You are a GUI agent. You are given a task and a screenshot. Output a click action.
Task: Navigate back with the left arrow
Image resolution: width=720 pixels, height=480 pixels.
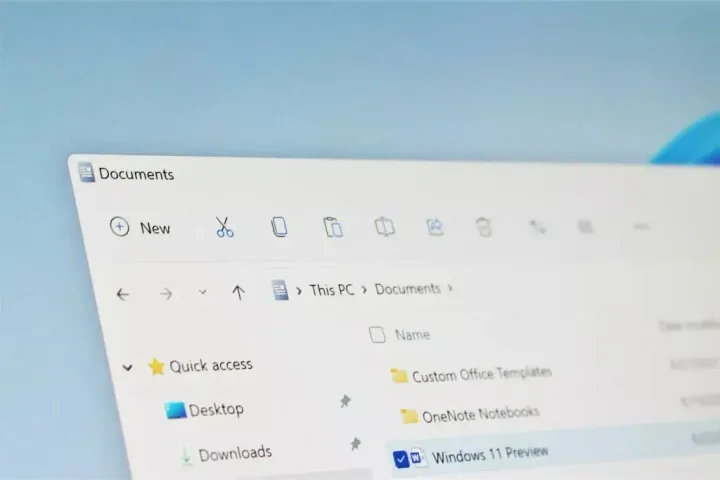click(123, 294)
